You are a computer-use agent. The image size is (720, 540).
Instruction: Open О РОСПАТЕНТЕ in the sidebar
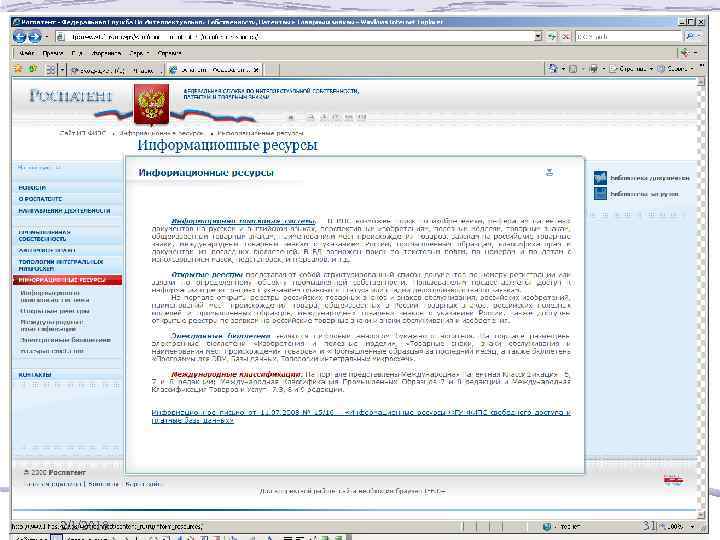click(x=40, y=199)
